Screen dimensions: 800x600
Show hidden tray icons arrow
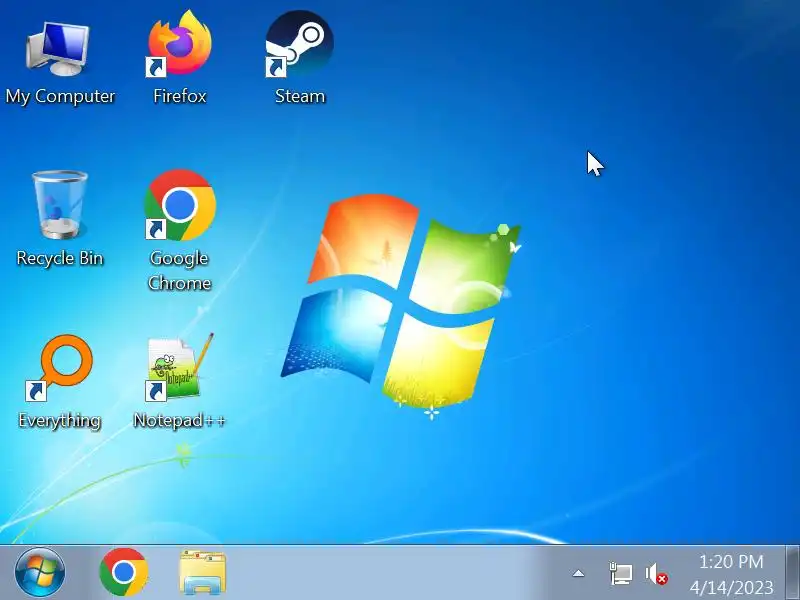point(578,573)
